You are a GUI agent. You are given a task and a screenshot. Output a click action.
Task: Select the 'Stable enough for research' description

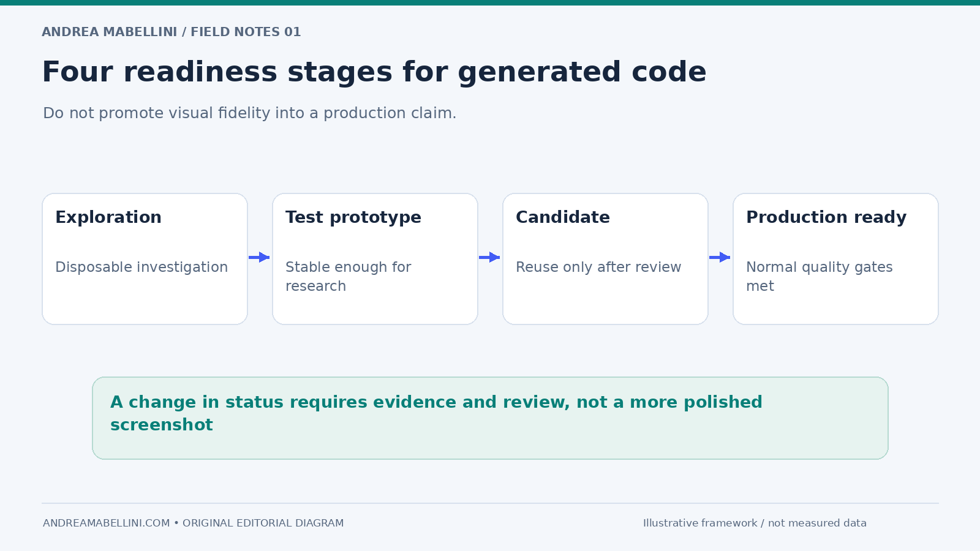348,277
